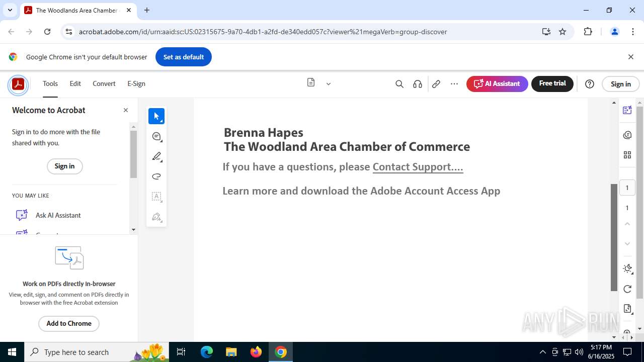The height and width of the screenshot is (362, 644).
Task: Go to previous page with up chevron
Action: pyautogui.click(x=627, y=224)
